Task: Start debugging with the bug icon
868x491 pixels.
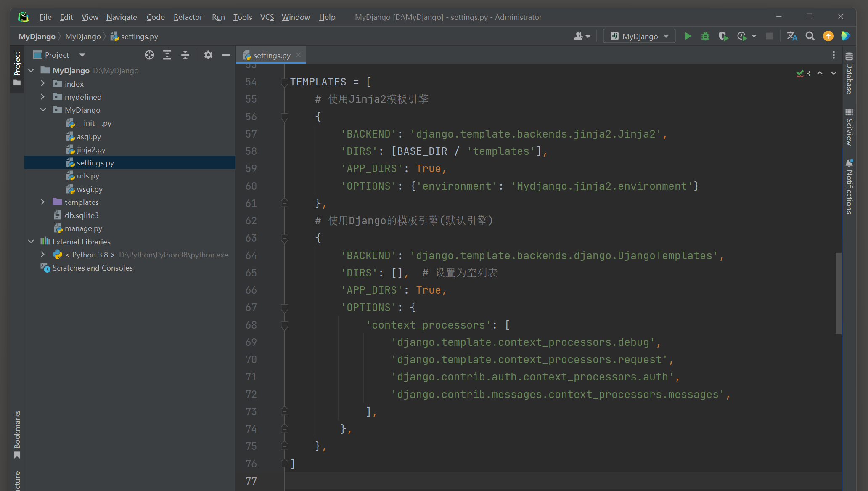Action: click(x=705, y=36)
